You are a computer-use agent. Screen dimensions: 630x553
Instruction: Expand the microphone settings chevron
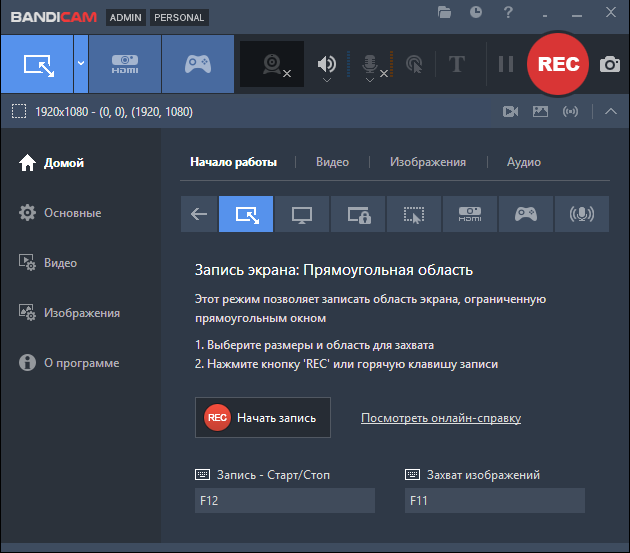click(x=370, y=80)
